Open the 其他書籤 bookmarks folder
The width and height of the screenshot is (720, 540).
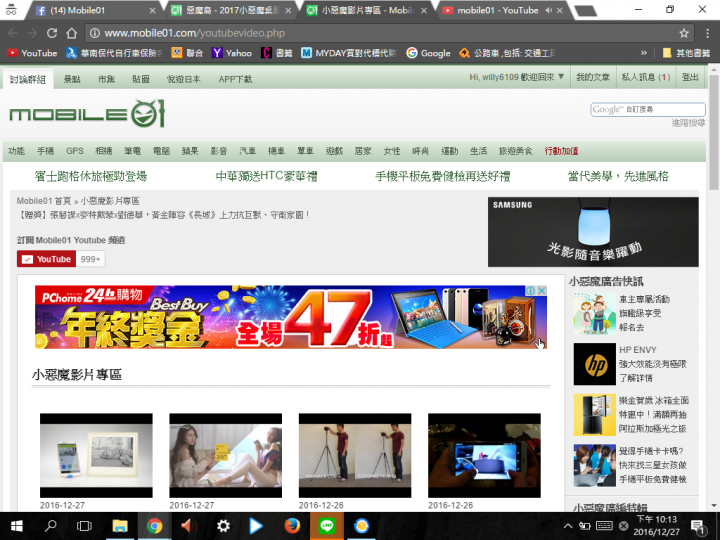686,53
